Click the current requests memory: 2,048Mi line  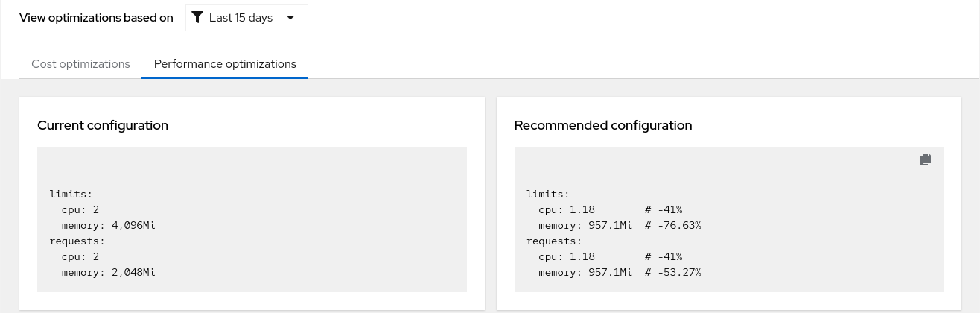tap(112, 272)
